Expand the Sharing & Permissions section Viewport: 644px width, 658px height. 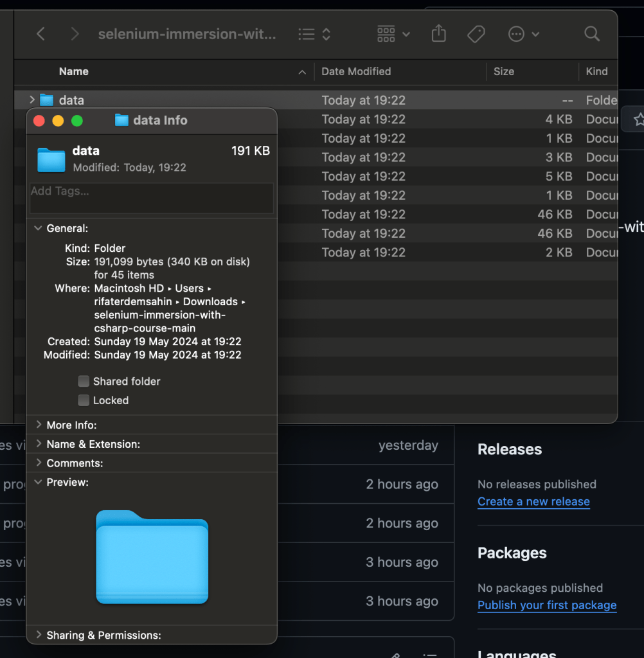(39, 634)
